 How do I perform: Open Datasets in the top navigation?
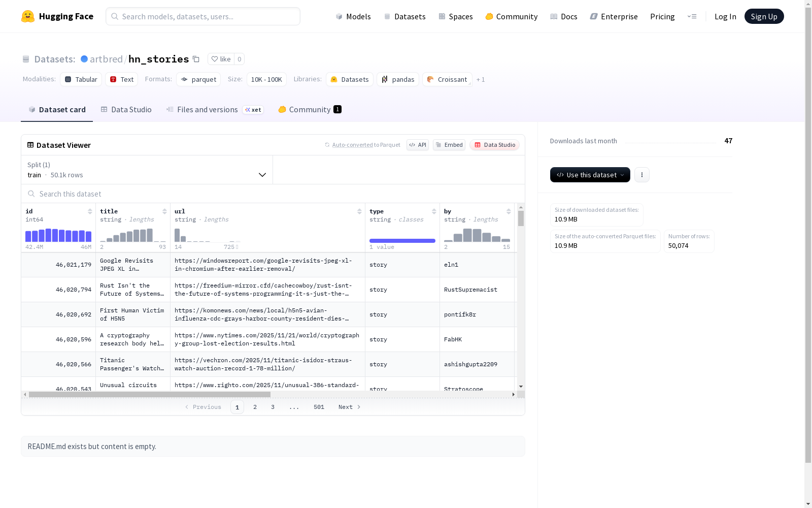tap(404, 16)
